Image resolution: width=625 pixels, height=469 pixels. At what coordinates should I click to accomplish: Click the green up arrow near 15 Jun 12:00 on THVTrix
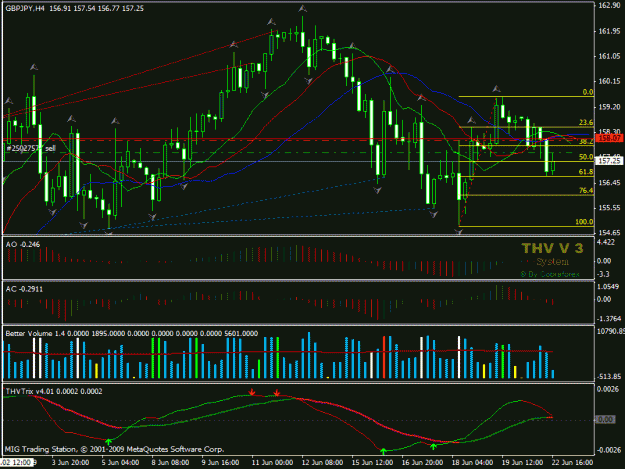tap(383, 451)
